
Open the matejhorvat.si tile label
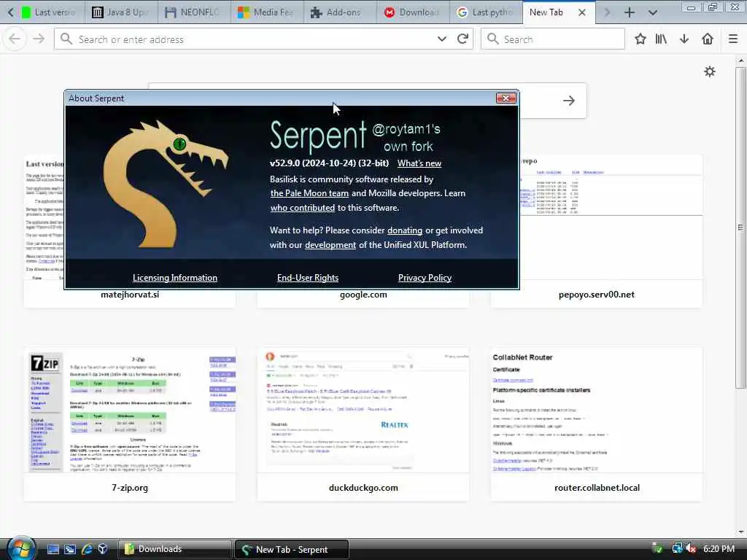tap(130, 295)
